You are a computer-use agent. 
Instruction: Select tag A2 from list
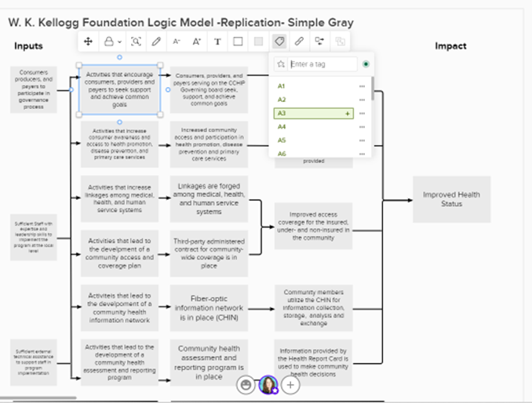(314, 100)
